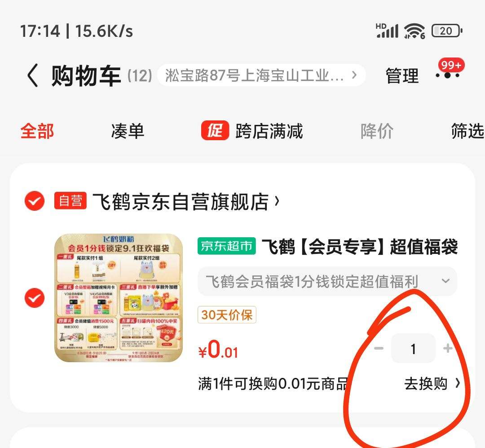Uncheck the 飞鹤超值福袋 item checkbox

35,298
